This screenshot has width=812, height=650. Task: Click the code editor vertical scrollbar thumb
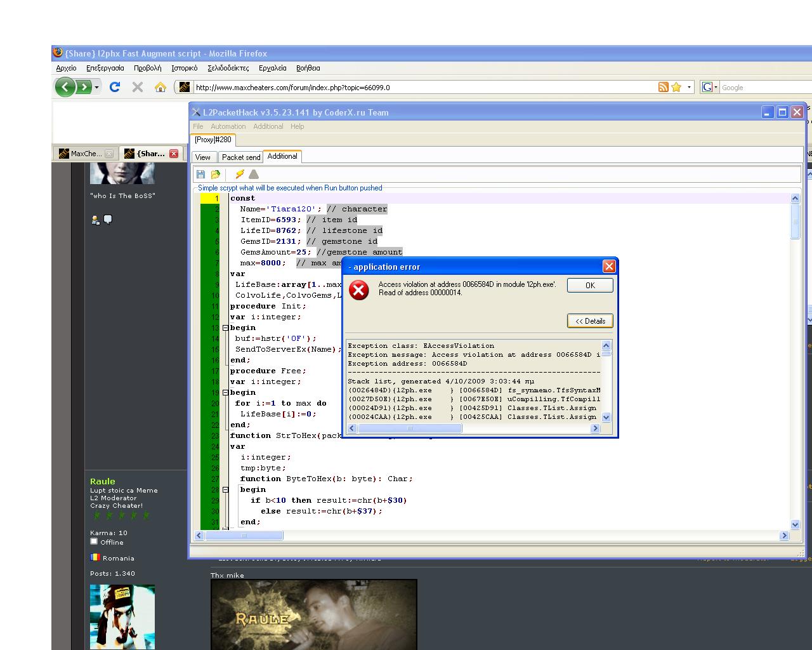(x=796, y=223)
